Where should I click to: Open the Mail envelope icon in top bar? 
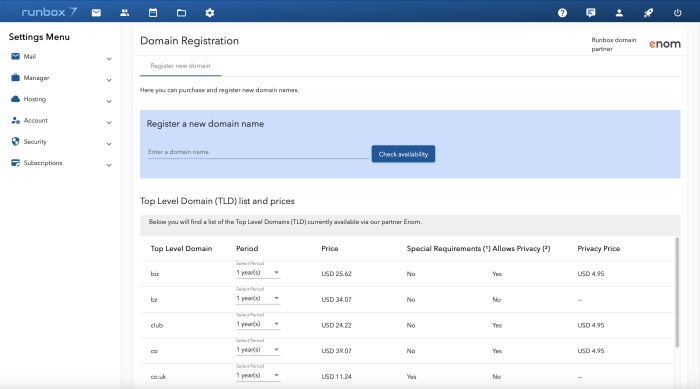[x=96, y=13]
